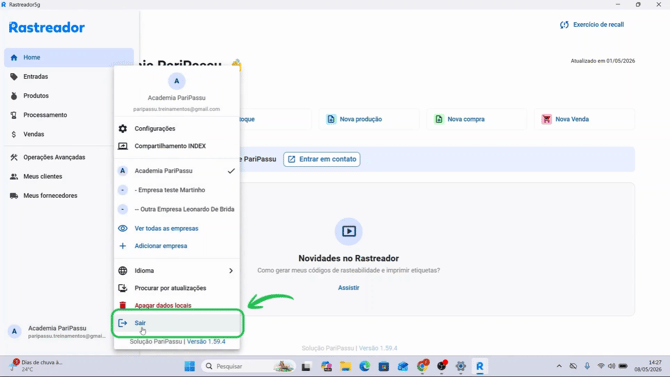
Task: Click the Processamento icon
Action: [x=14, y=115]
